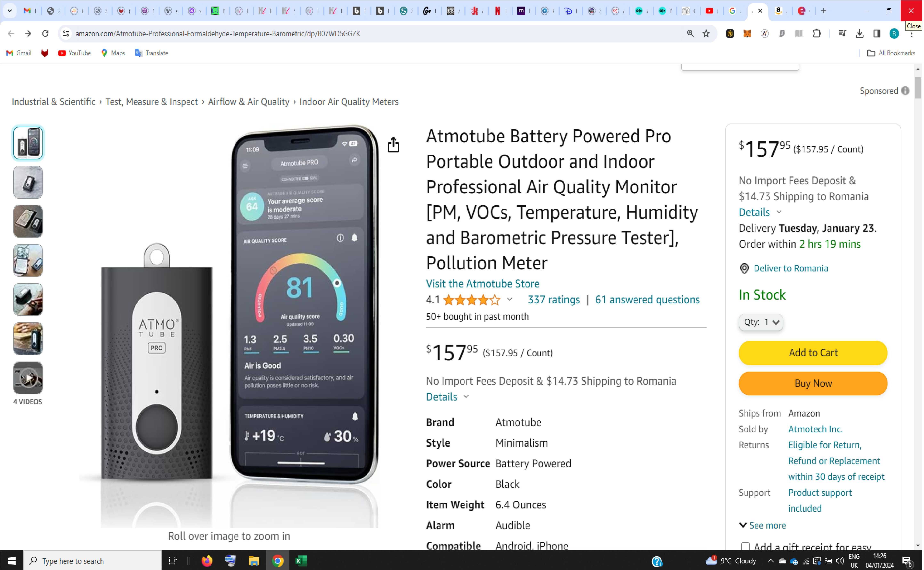Expand Details in the buy box
The width and height of the screenshot is (924, 570).
pos(760,212)
